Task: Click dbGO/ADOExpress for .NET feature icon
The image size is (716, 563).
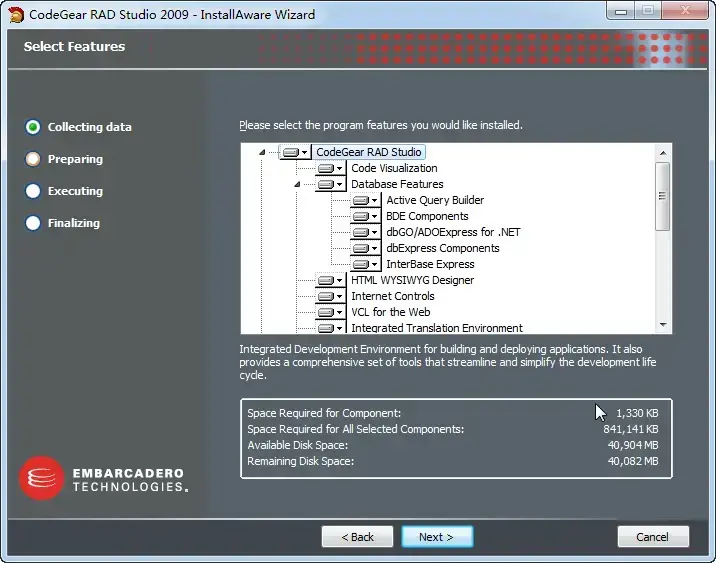Action: pos(365,232)
